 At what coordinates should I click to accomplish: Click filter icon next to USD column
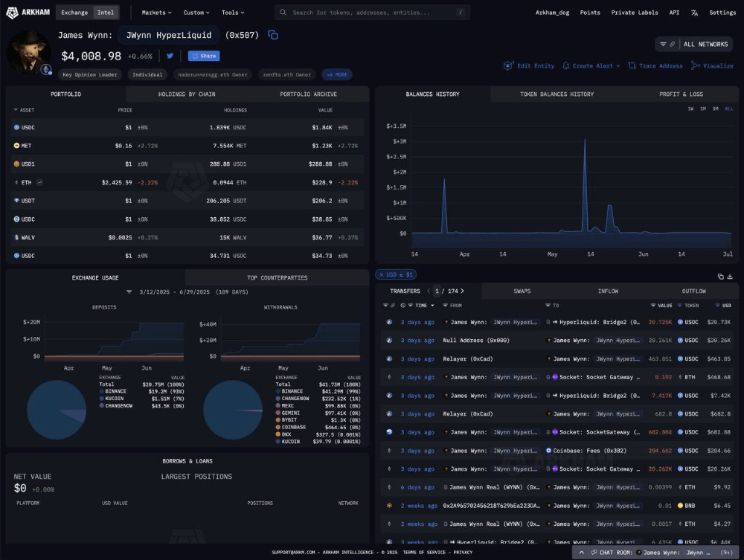tap(717, 306)
